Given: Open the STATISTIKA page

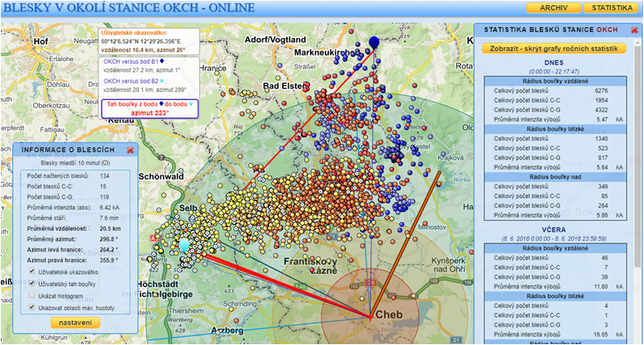Looking at the screenshot, I should click(x=613, y=7).
